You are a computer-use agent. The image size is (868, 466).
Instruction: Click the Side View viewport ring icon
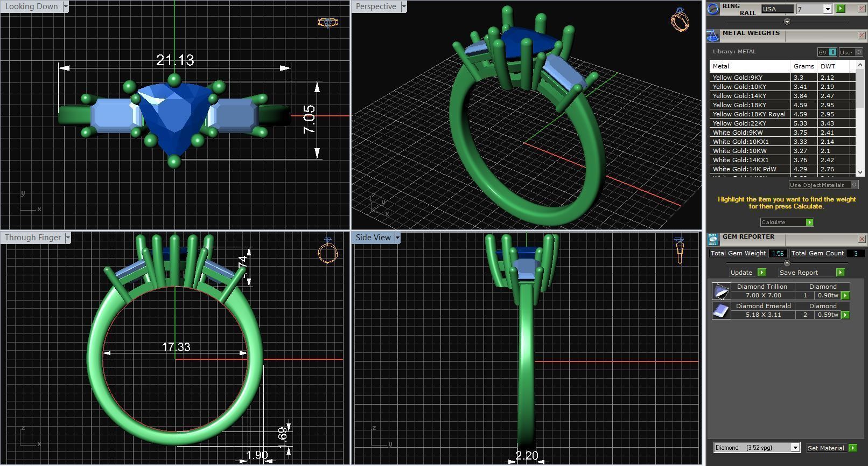click(679, 251)
